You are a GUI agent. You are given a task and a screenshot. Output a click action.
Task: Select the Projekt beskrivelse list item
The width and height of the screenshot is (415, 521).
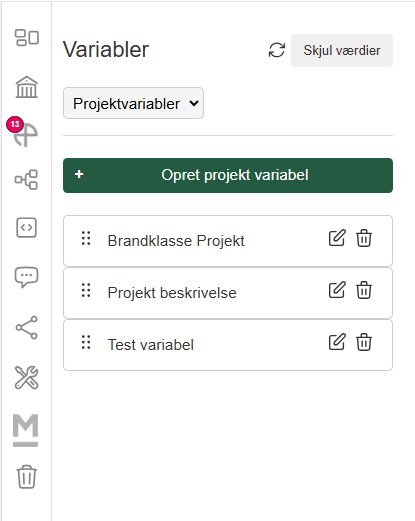pos(228,293)
